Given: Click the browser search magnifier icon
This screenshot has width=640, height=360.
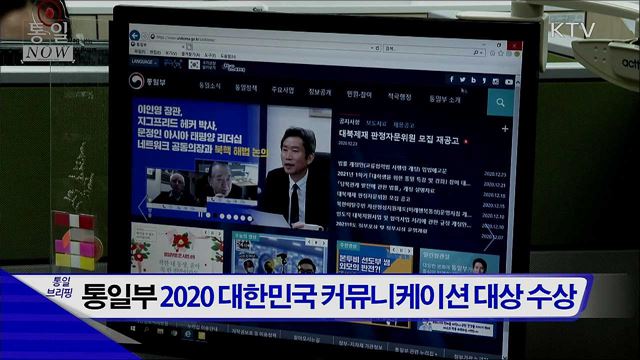Looking at the screenshot, I should tap(476, 53).
